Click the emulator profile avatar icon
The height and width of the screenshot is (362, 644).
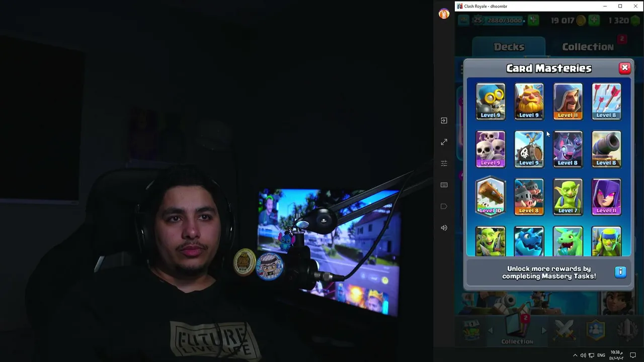(444, 14)
